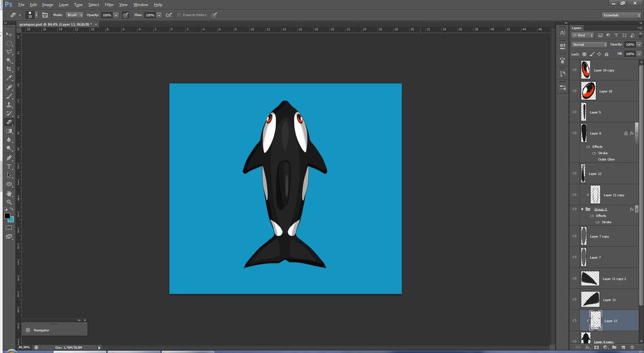Select the Layers panel tab

point(577,28)
